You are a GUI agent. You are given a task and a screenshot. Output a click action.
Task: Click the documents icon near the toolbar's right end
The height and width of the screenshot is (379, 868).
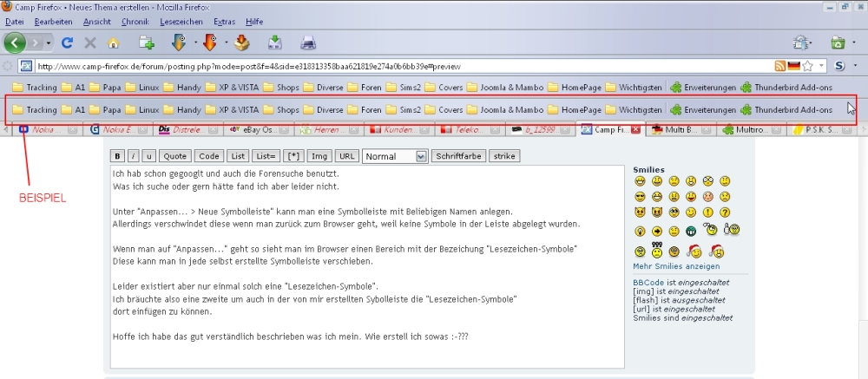coord(801,42)
